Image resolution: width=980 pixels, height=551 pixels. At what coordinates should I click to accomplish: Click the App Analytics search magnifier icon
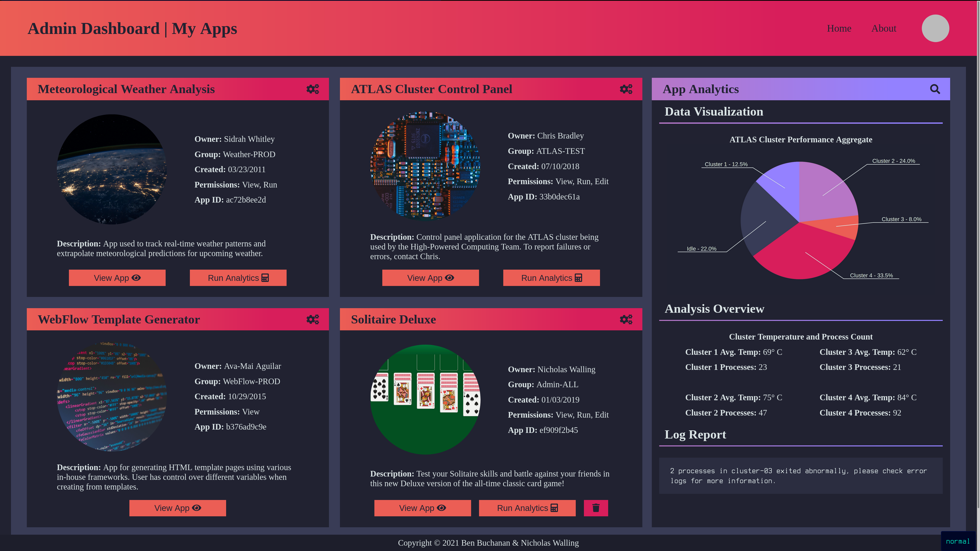(x=935, y=89)
